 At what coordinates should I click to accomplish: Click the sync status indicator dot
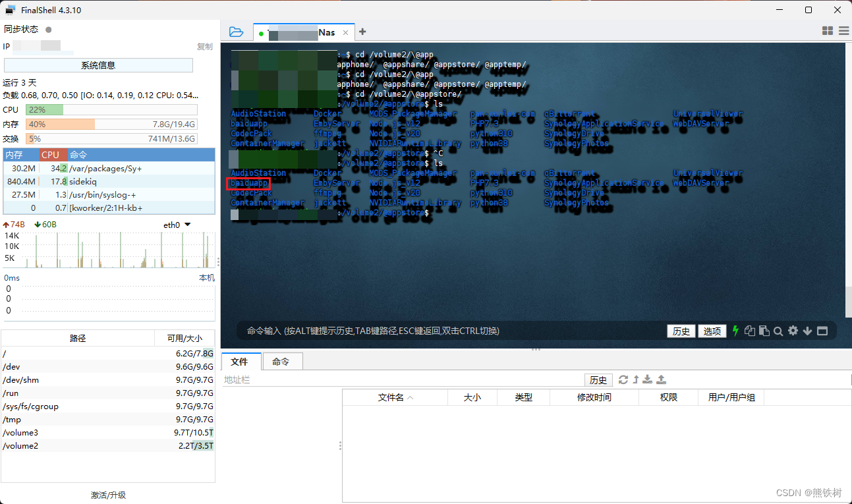(x=48, y=30)
